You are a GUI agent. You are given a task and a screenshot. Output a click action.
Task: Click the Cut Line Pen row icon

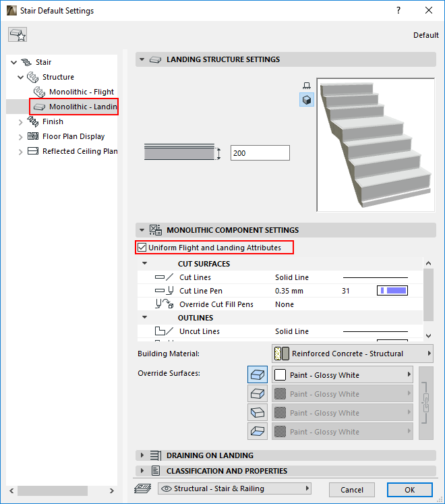[x=164, y=291]
